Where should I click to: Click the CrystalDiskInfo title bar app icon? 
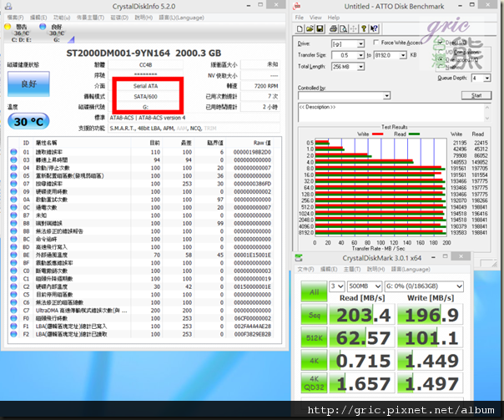click(x=8, y=6)
